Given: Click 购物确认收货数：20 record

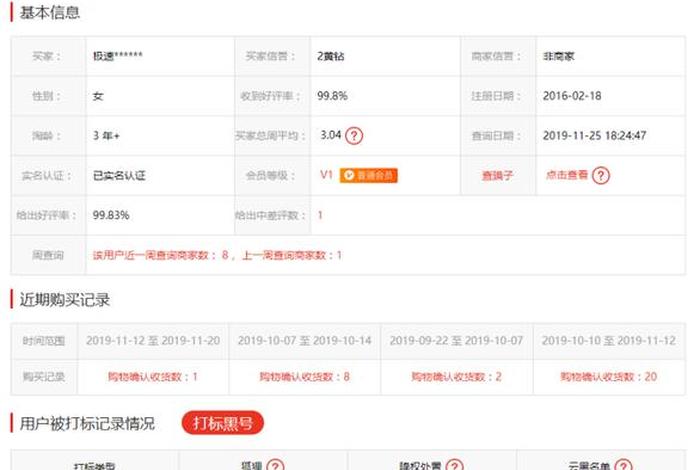Looking at the screenshot, I should pyautogui.click(x=609, y=377).
